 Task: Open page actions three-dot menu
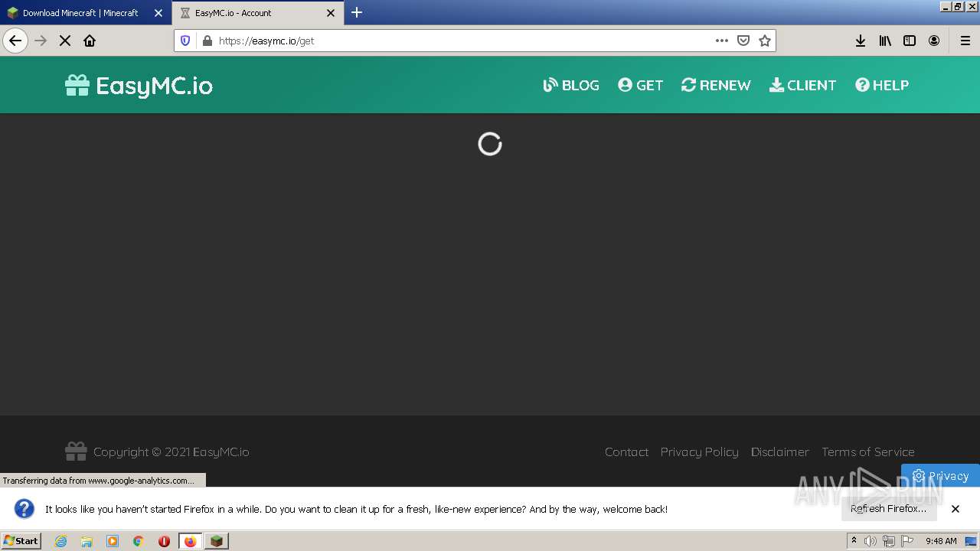click(x=722, y=41)
